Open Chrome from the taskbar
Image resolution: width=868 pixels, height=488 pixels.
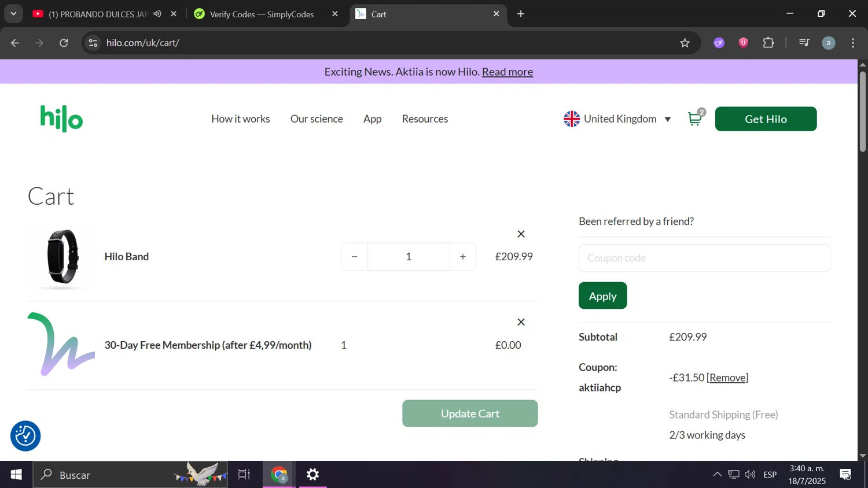[279, 475]
